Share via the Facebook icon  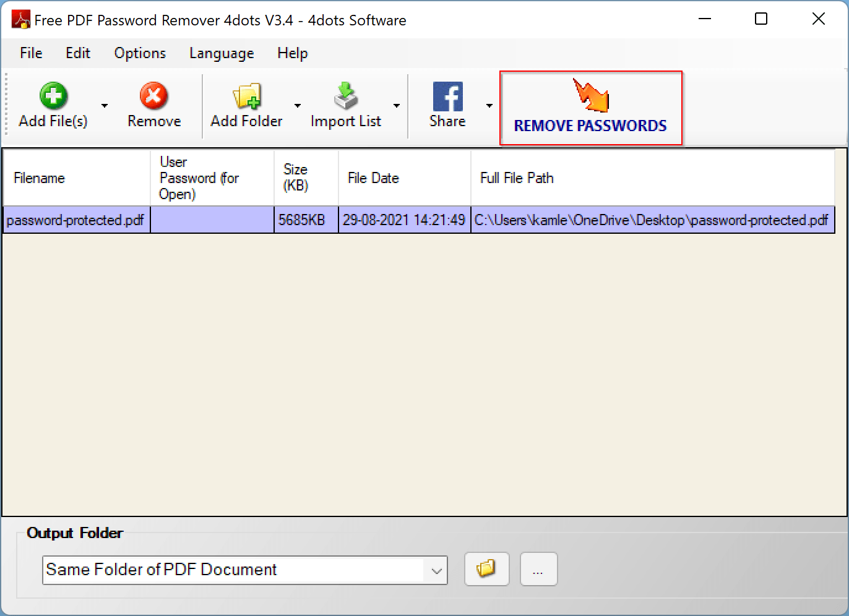pos(447,97)
